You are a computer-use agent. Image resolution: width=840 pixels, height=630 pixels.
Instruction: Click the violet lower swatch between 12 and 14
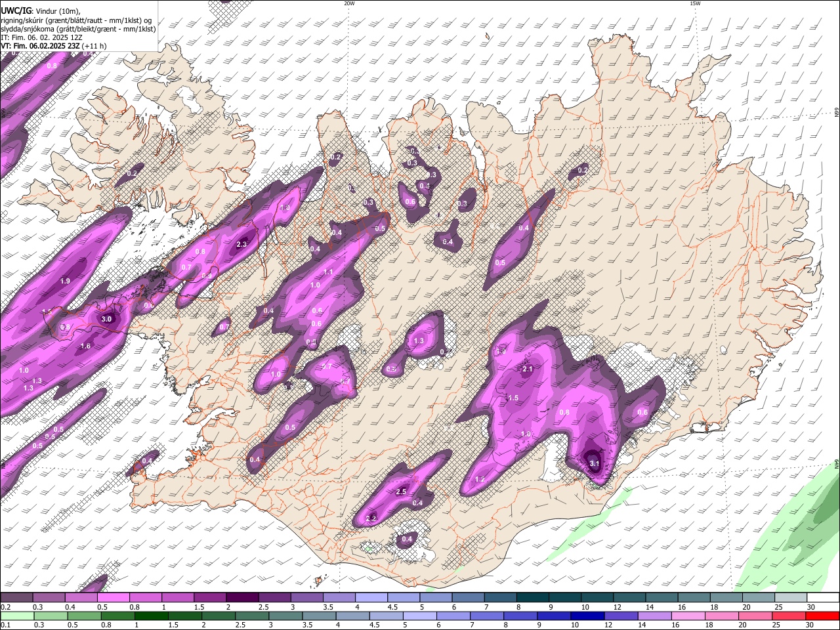[x=619, y=616]
